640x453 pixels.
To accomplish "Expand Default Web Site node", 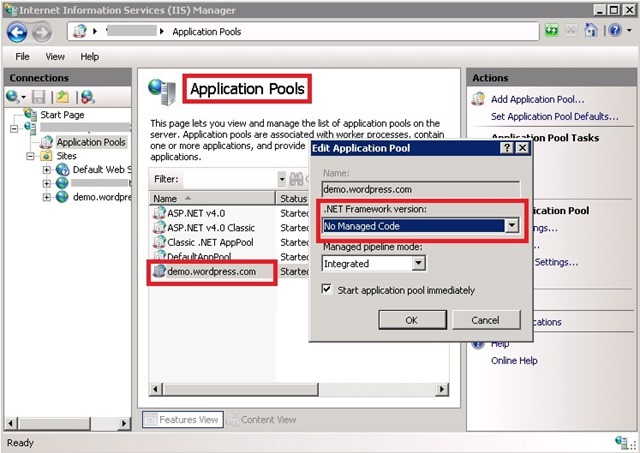I will click(x=47, y=170).
